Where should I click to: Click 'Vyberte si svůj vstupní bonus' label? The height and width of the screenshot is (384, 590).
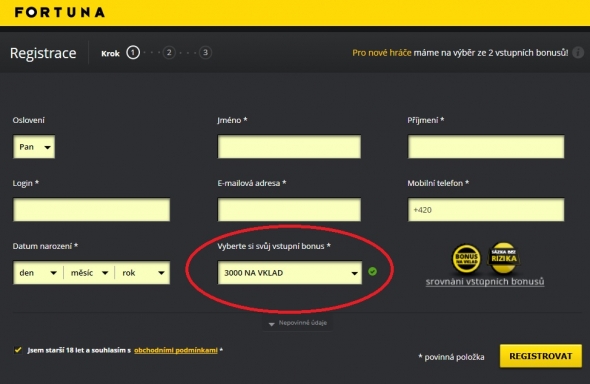[274, 246]
